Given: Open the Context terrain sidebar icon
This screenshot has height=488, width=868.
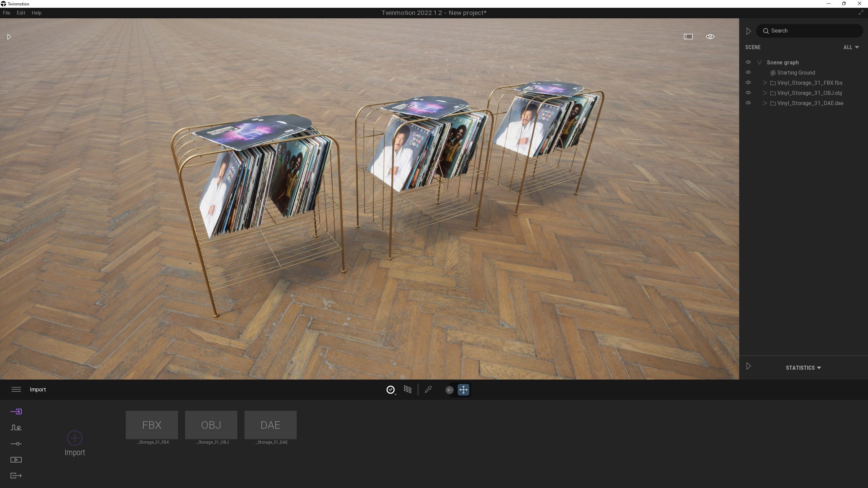Looking at the screenshot, I should click(16, 428).
